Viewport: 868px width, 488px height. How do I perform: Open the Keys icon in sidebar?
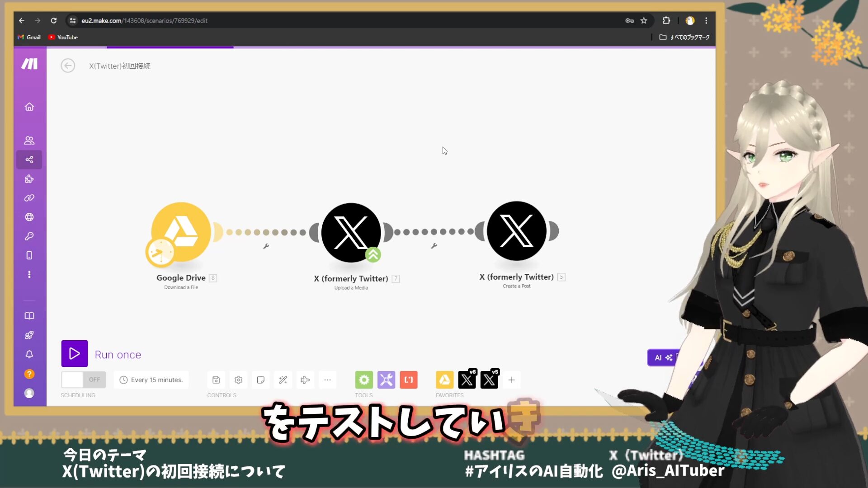(29, 236)
